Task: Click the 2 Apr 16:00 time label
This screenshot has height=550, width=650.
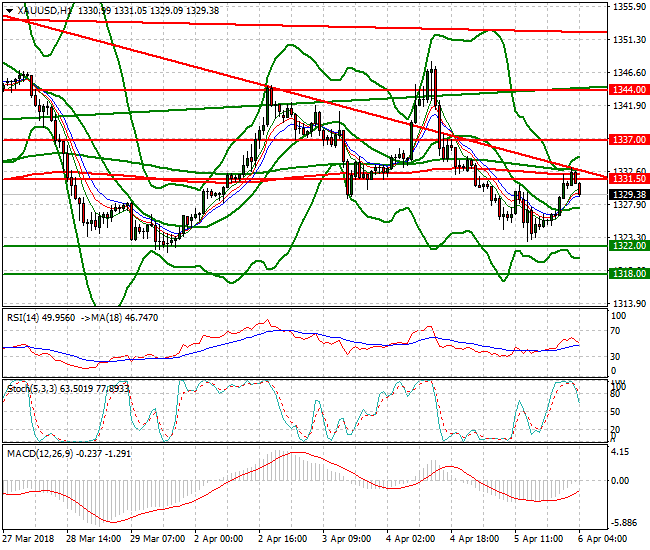Action: click(x=283, y=538)
